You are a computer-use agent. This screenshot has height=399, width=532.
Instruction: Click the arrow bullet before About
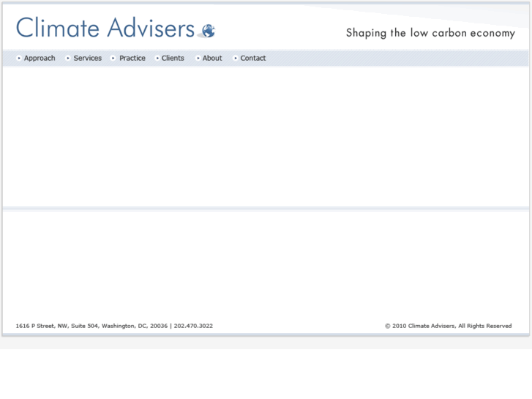pyautogui.click(x=198, y=58)
